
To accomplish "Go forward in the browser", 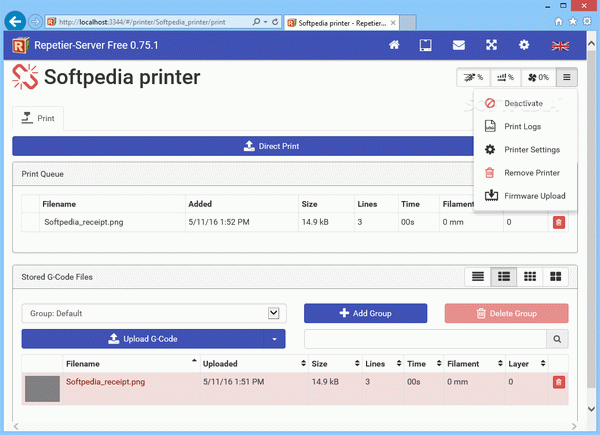I will pyautogui.click(x=35, y=21).
